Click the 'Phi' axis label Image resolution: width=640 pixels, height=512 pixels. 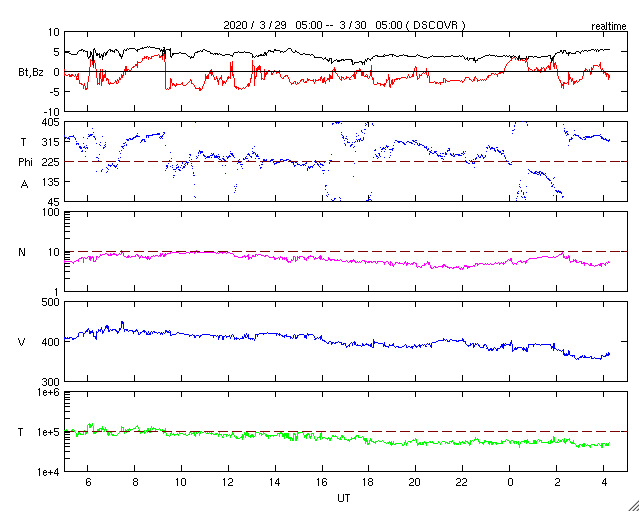tap(25, 163)
